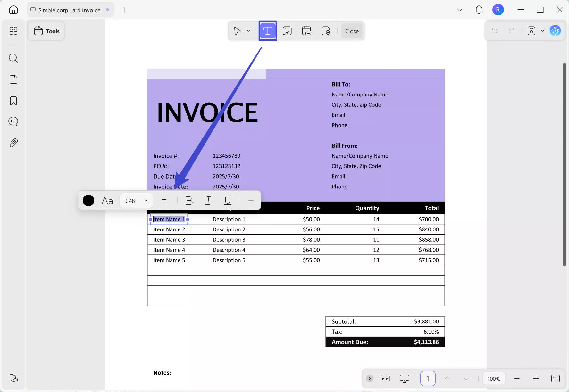The image size is (569, 392).
Task: Switch to the Simple corp invoice tab
Action: [69, 10]
